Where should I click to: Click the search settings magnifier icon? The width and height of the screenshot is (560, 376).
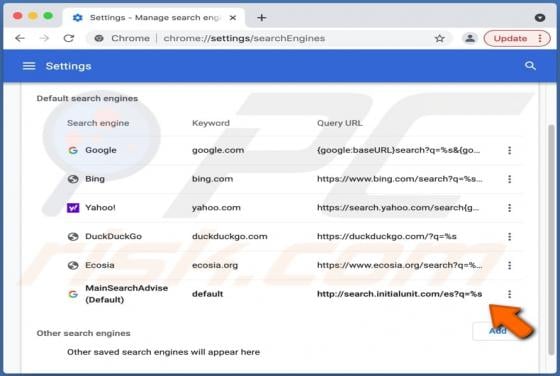click(x=530, y=66)
